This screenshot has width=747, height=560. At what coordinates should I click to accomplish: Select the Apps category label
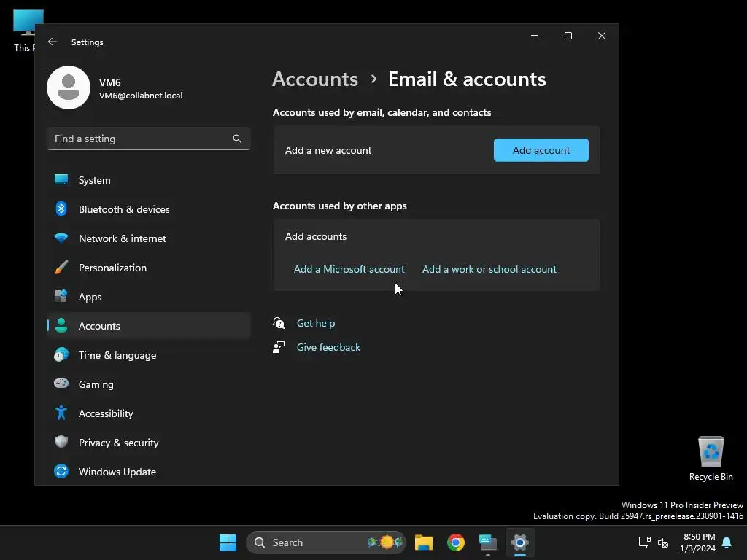coord(90,297)
